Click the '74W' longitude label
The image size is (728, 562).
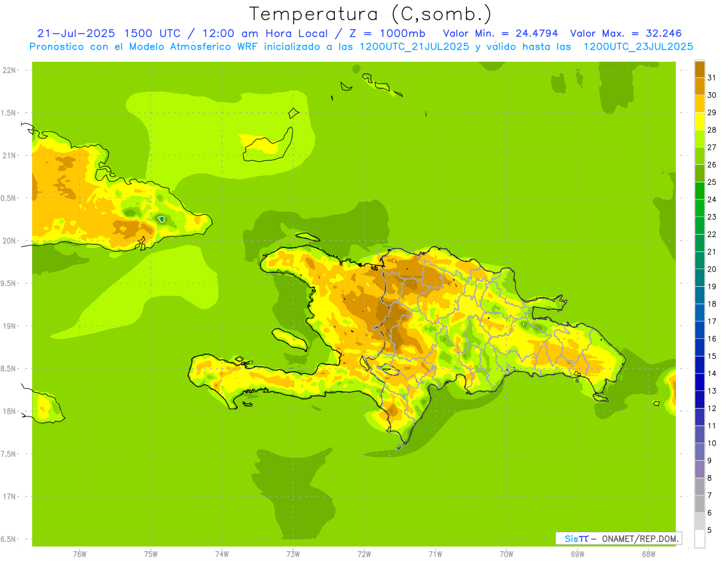(x=221, y=554)
